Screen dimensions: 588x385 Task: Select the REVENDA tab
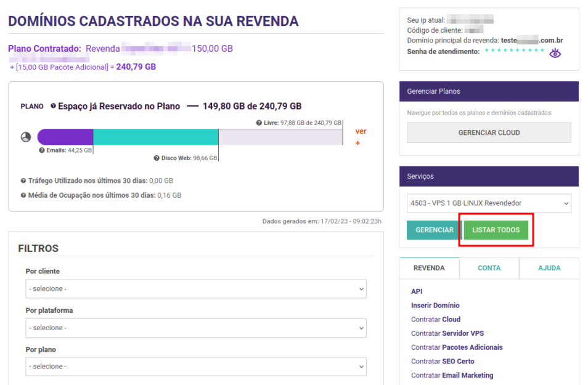(x=429, y=268)
